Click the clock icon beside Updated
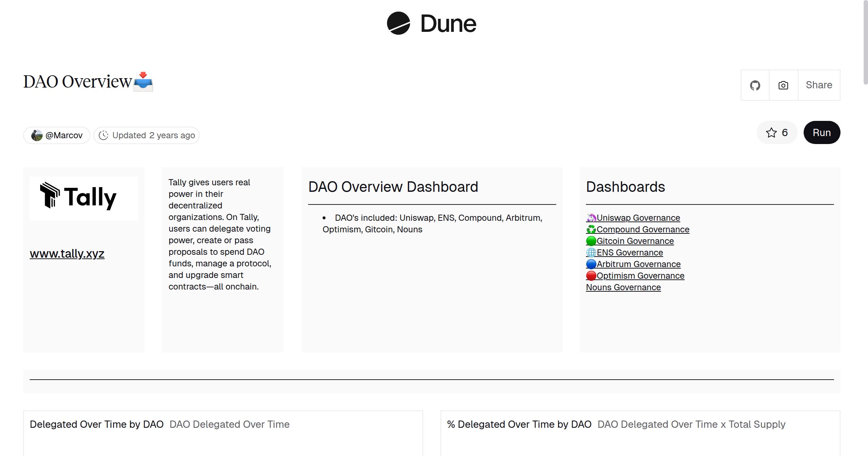 104,135
